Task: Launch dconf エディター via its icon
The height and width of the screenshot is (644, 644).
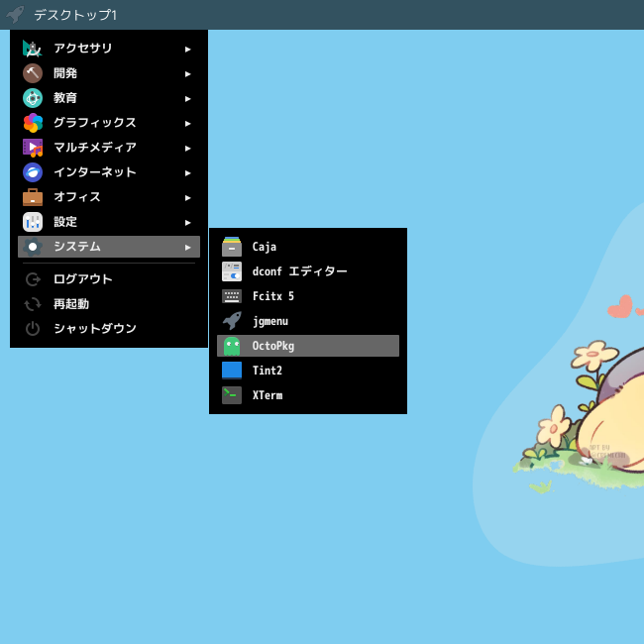Action: [232, 271]
